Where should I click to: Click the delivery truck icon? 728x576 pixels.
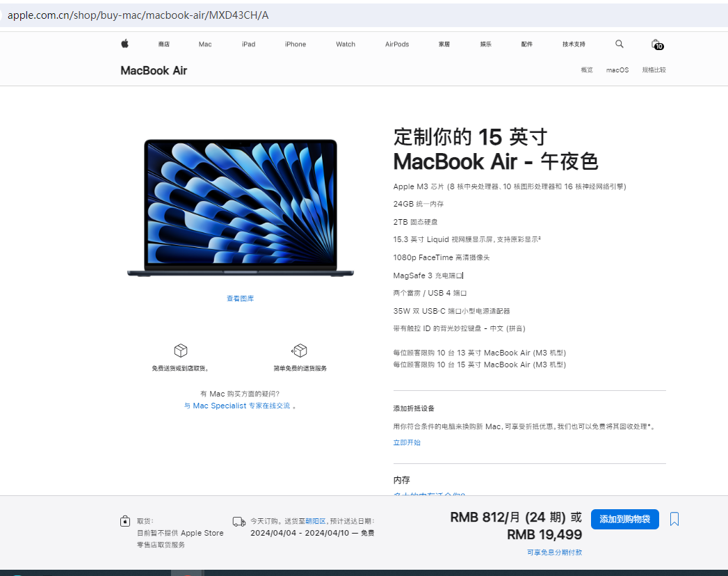[239, 522]
